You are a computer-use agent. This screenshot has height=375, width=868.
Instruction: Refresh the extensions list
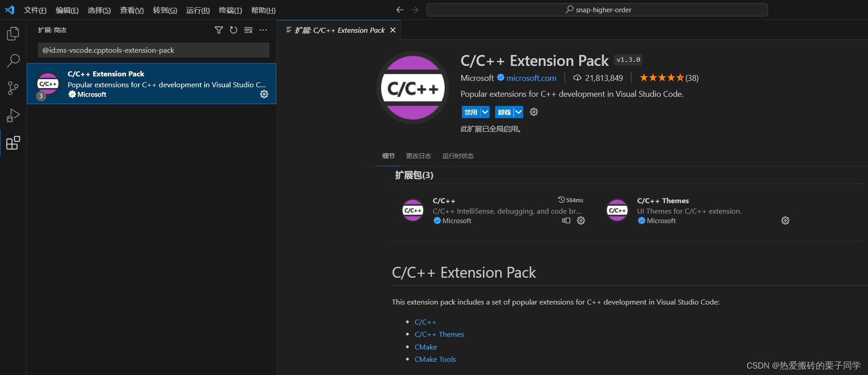[x=233, y=30]
